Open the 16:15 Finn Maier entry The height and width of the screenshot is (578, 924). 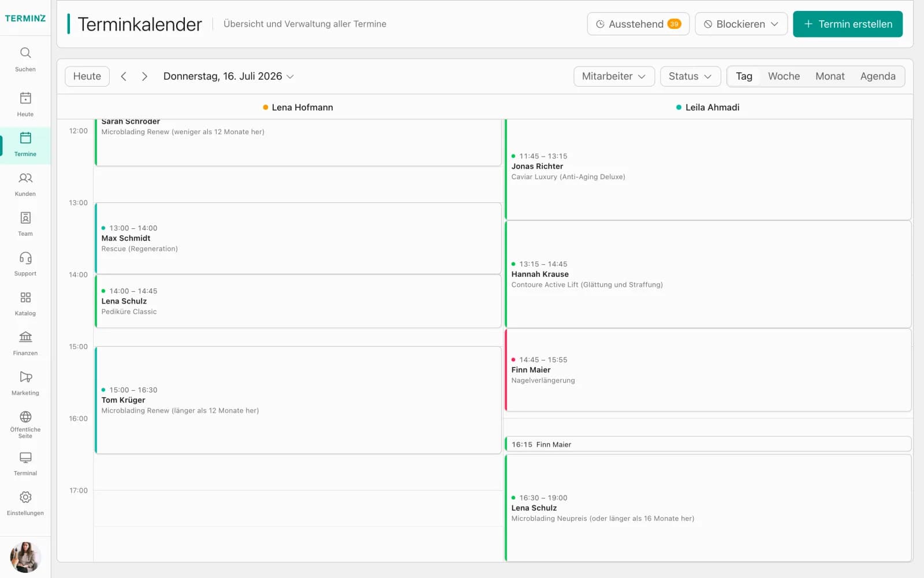(708, 444)
